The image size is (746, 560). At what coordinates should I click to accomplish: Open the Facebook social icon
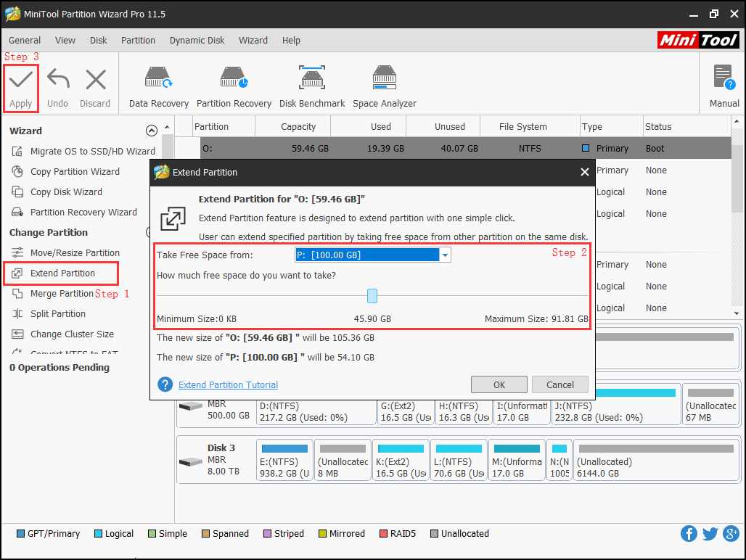689,534
